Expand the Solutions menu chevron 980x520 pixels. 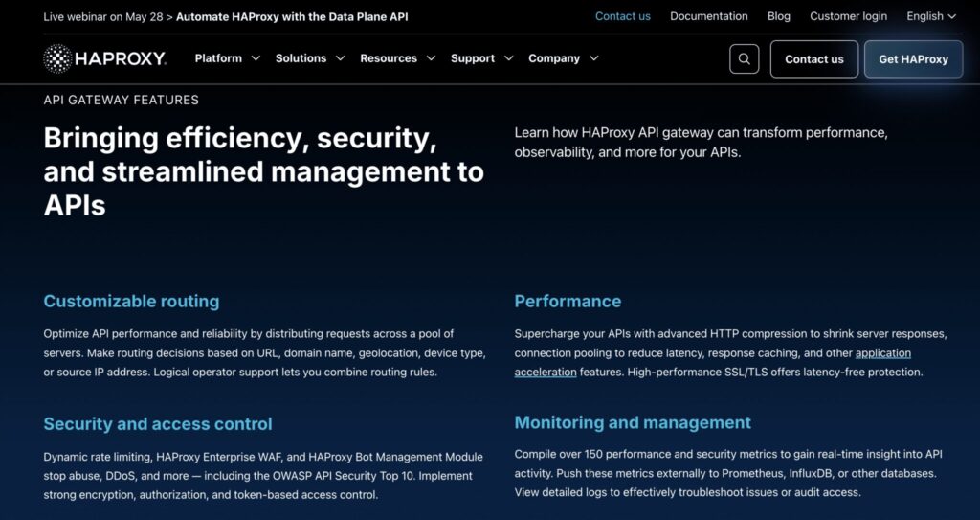pyautogui.click(x=340, y=58)
